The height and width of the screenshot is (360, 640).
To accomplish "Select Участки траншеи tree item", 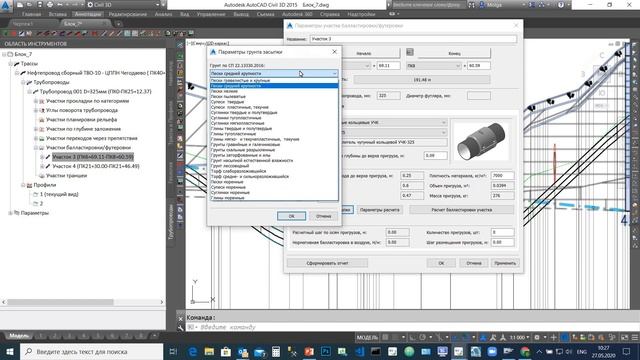I will (66, 176).
